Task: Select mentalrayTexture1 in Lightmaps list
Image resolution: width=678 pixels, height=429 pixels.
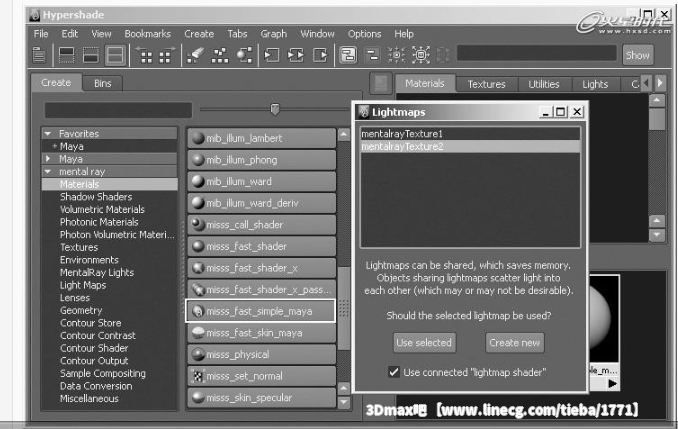Action: [x=470, y=134]
